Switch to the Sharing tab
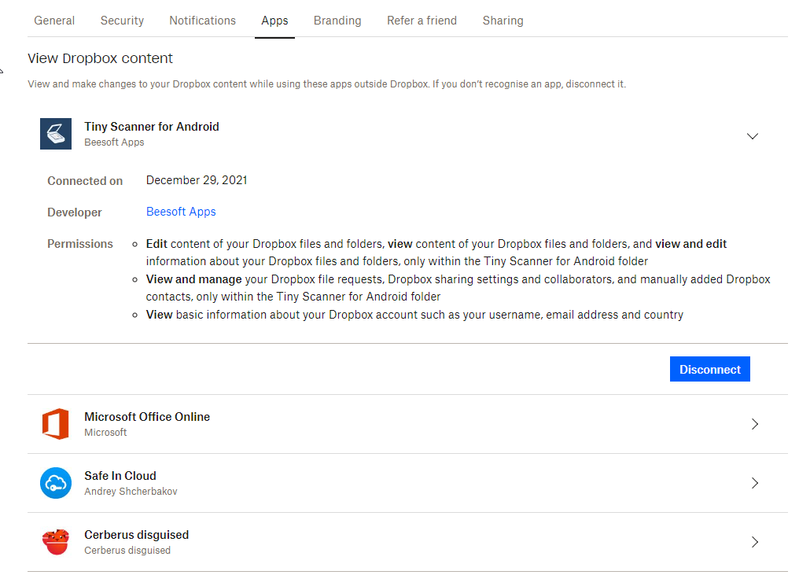 coord(502,20)
